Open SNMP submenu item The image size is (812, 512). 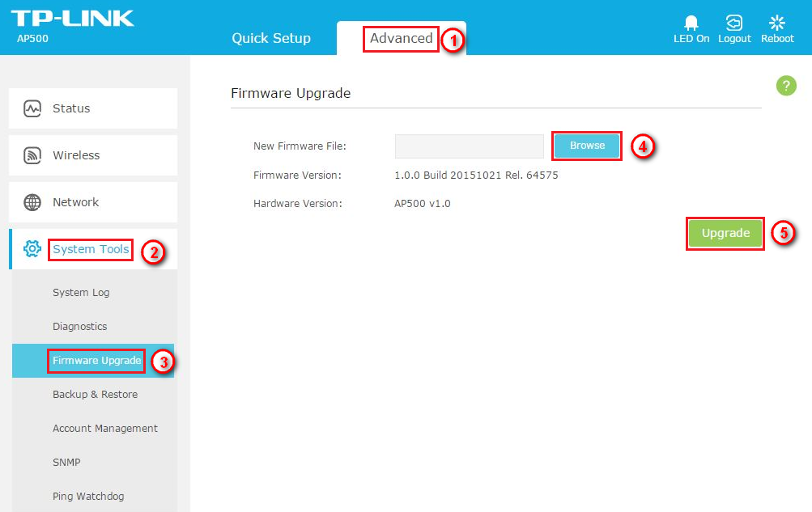click(66, 463)
